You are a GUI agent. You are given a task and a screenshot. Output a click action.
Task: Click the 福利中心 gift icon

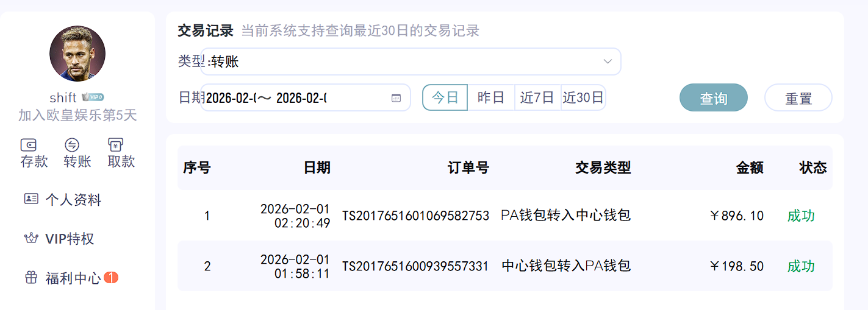[31, 278]
